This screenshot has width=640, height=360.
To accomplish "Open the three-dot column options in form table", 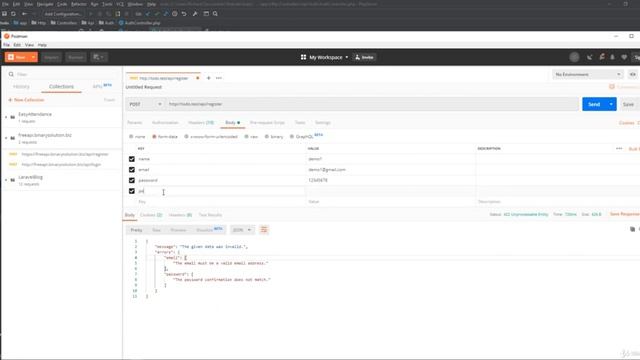I will tap(619, 149).
